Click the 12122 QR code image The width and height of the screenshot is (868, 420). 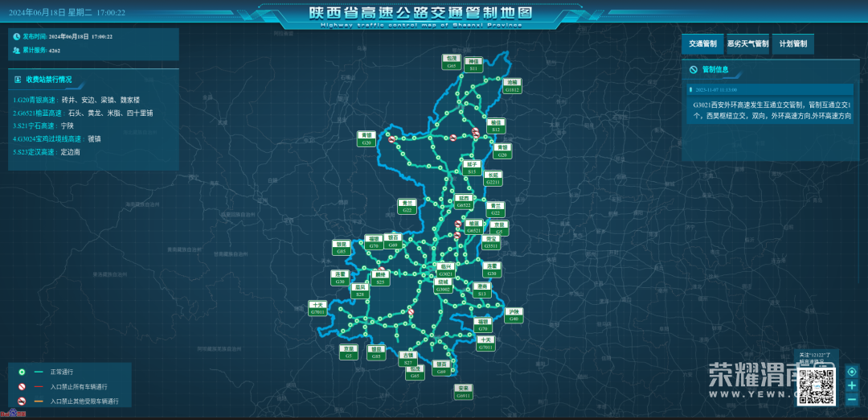[x=817, y=386]
